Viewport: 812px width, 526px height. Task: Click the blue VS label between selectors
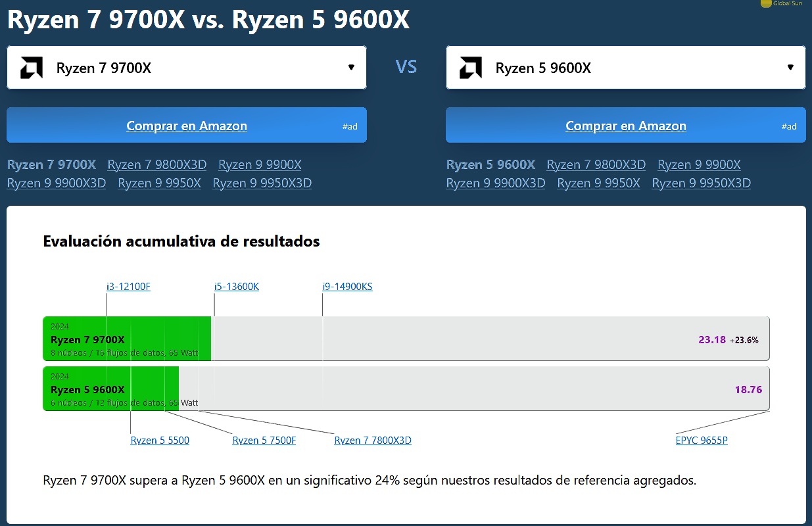tap(406, 67)
